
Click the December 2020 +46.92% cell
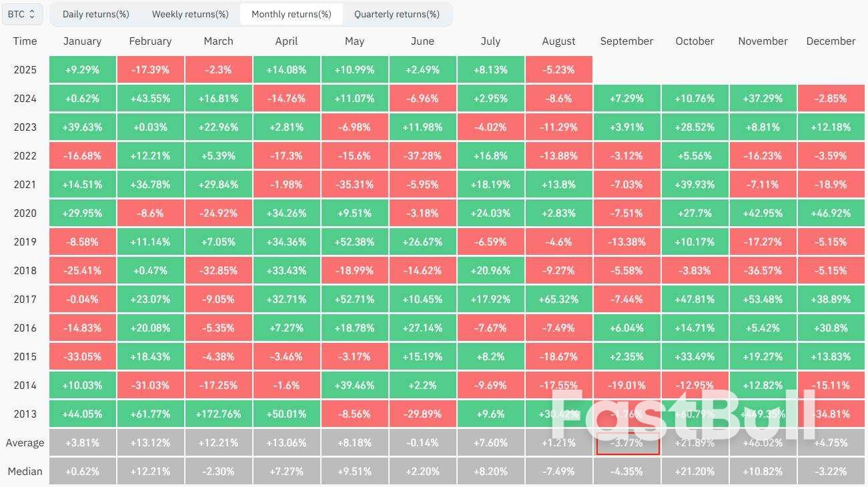coord(831,213)
